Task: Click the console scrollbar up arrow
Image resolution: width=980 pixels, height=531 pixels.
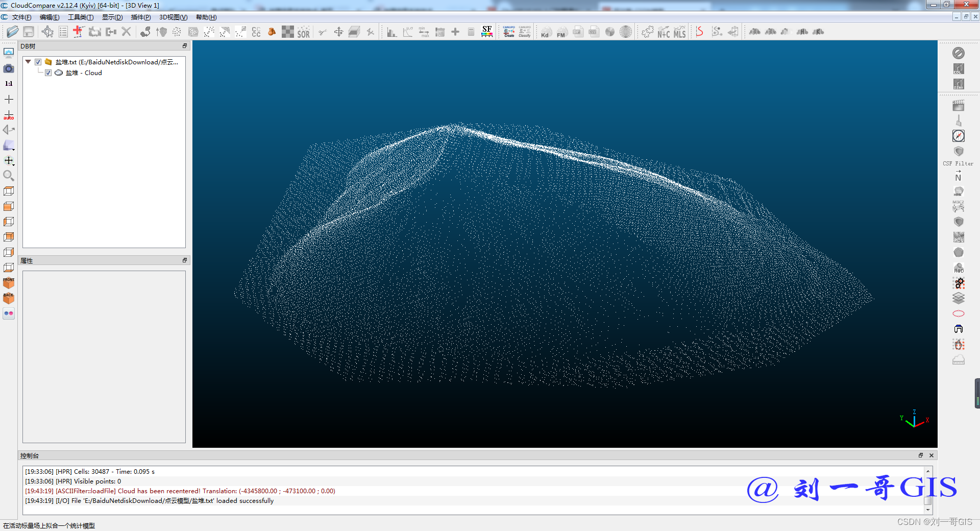Action: 928,471
